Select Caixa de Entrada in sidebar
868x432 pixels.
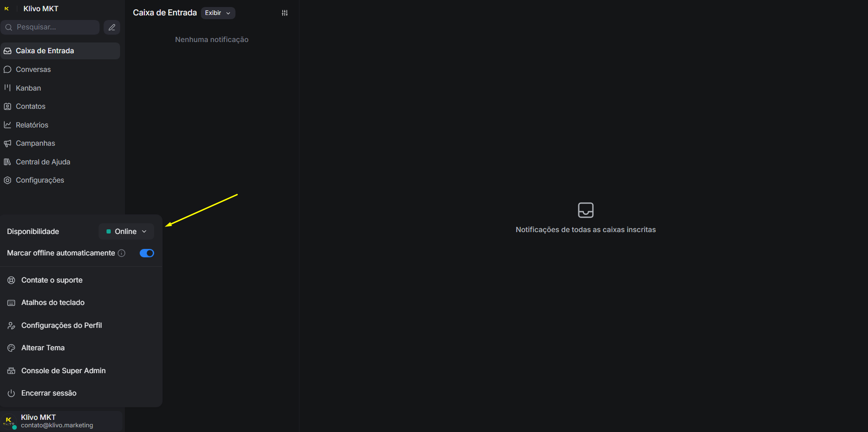click(x=60, y=51)
